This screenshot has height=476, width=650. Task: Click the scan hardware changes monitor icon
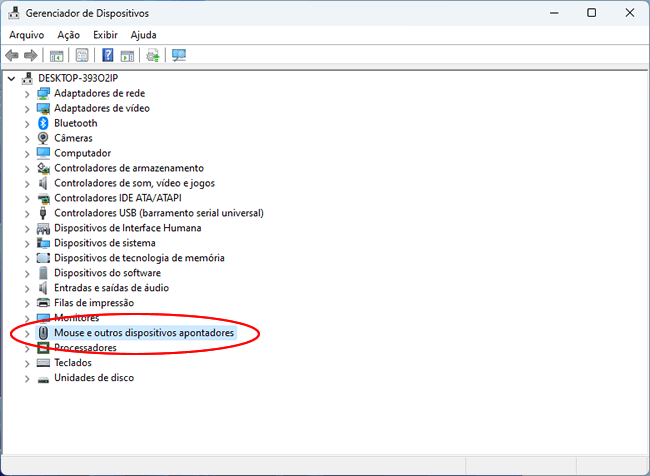tap(179, 55)
